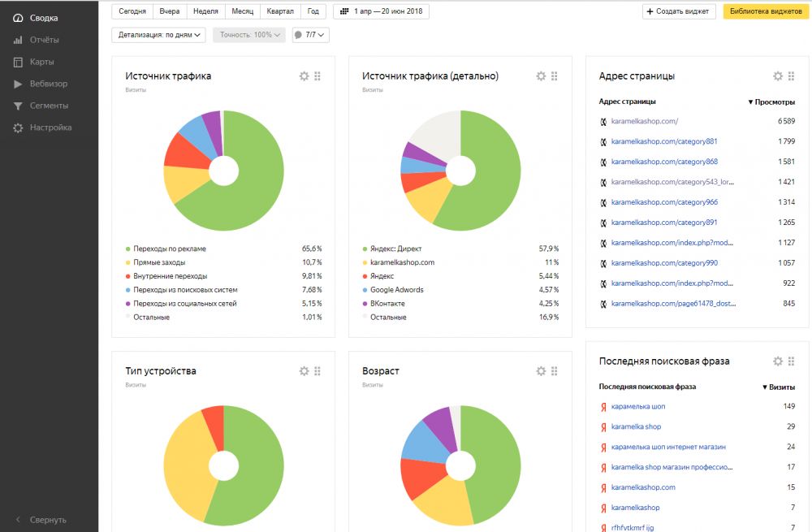Select Год period tab
The image size is (812, 532).
[x=313, y=11]
